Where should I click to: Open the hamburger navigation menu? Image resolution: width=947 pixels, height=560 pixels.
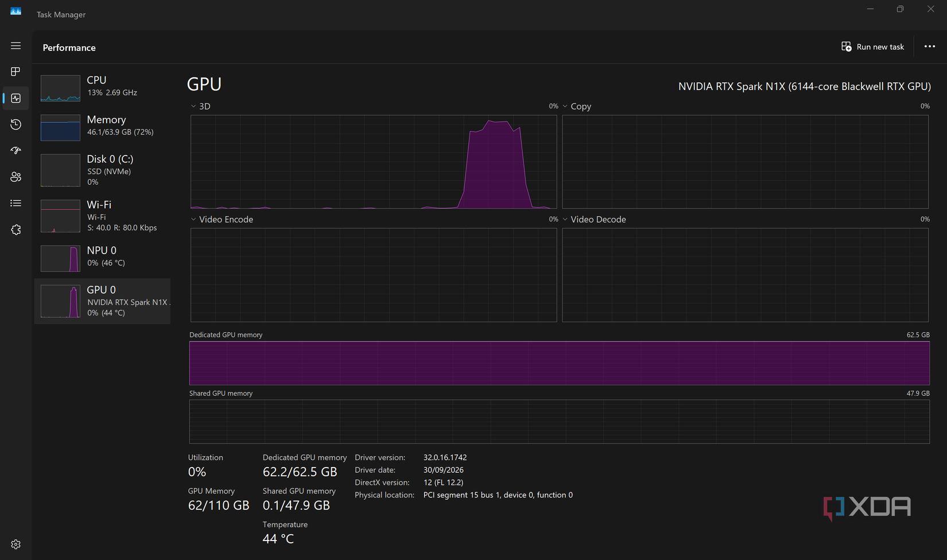16,46
